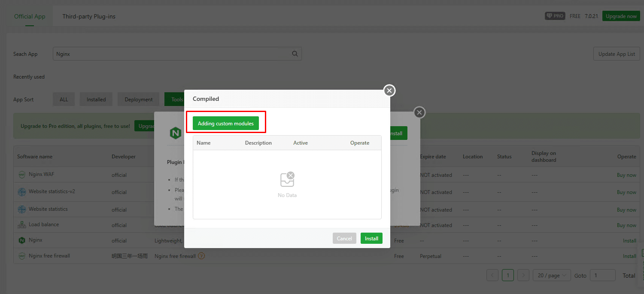Open help icon beside Nginx free firewall description
The width and height of the screenshot is (644, 294).
[x=201, y=256]
